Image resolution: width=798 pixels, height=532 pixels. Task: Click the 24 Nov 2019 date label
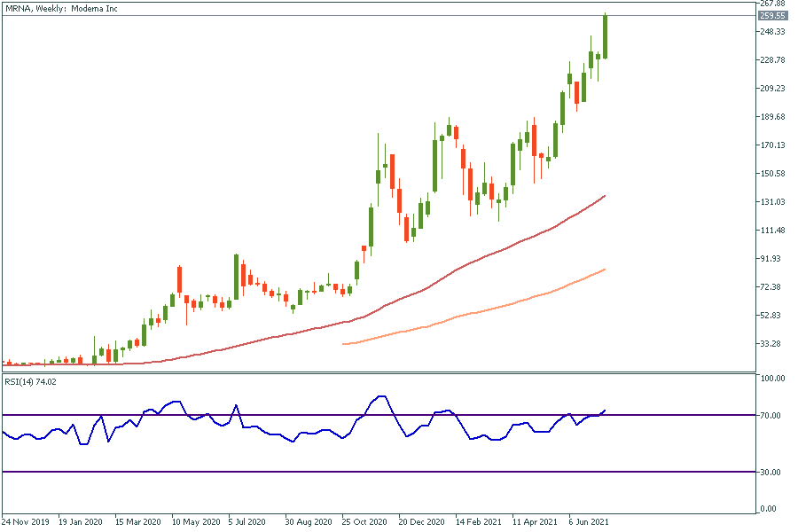(26, 522)
